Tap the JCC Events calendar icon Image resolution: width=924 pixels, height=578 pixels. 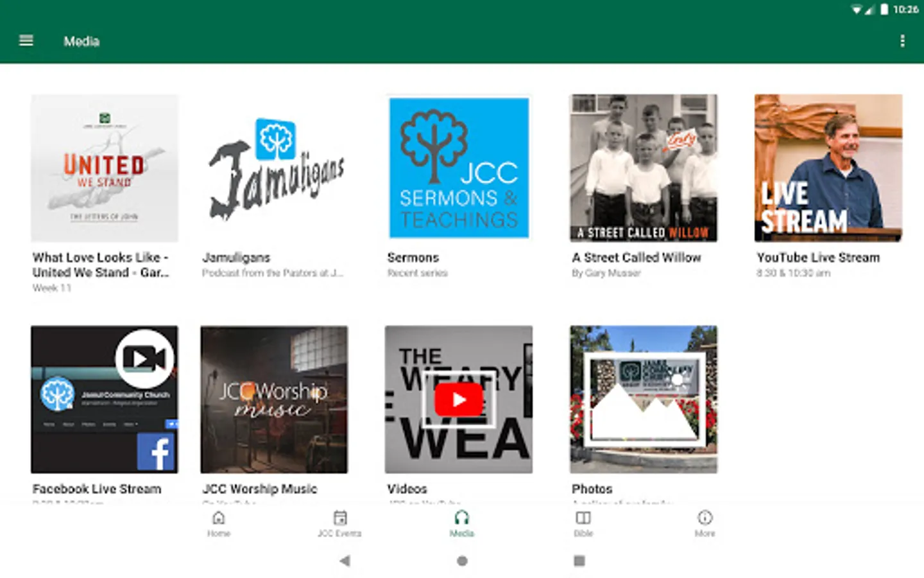(340, 518)
